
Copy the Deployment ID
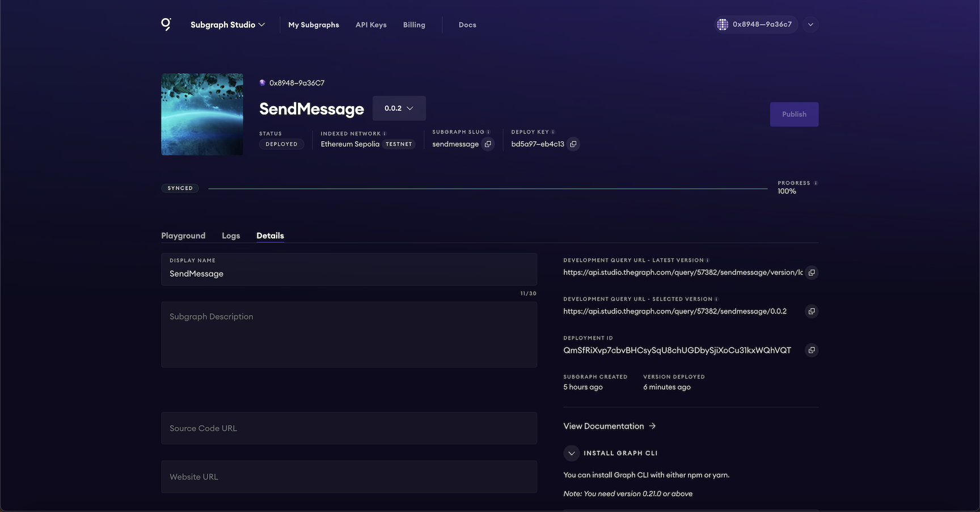point(812,350)
